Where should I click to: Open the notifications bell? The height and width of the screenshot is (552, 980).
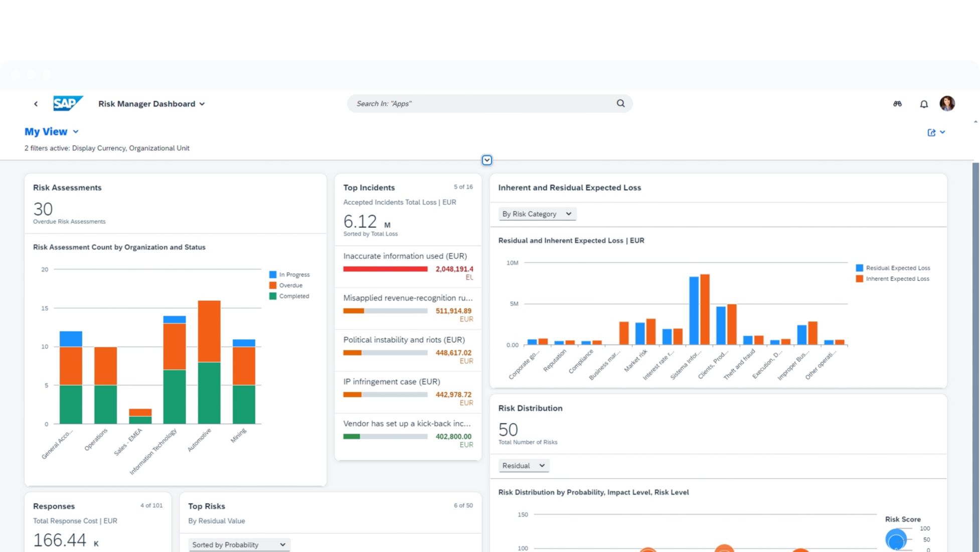click(923, 104)
